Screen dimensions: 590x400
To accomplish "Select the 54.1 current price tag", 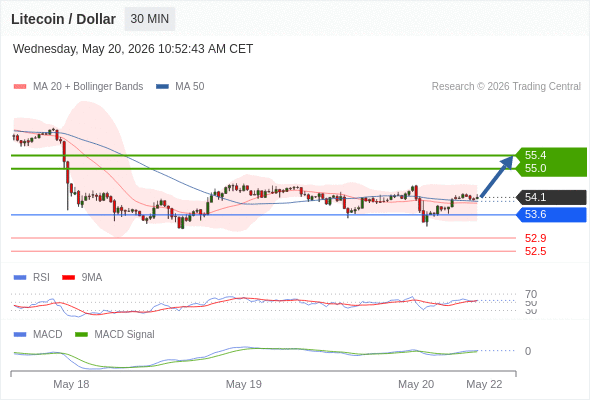I will coord(550,197).
